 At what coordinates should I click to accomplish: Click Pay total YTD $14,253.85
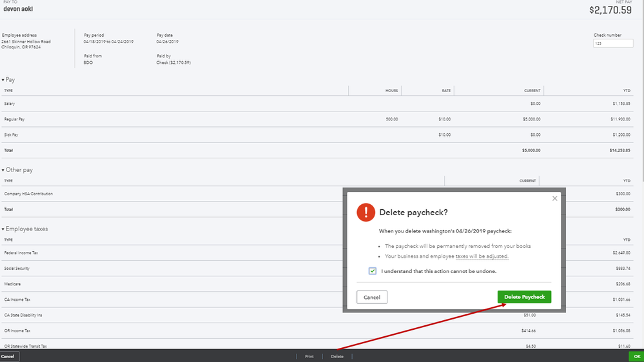[620, 150]
